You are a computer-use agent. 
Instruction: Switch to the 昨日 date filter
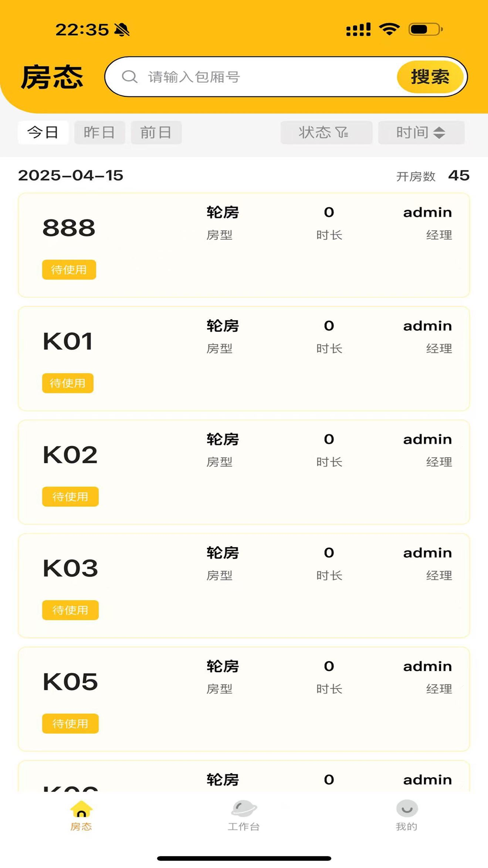(x=99, y=132)
